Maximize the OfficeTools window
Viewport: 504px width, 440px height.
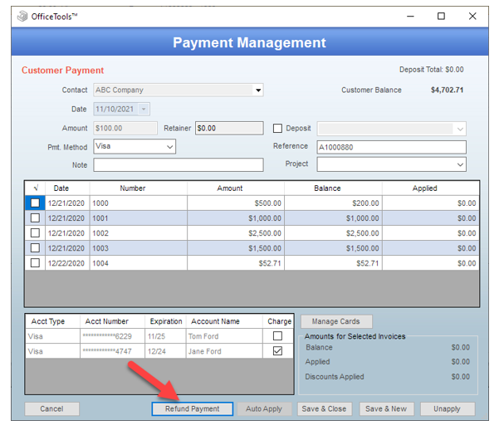(442, 16)
